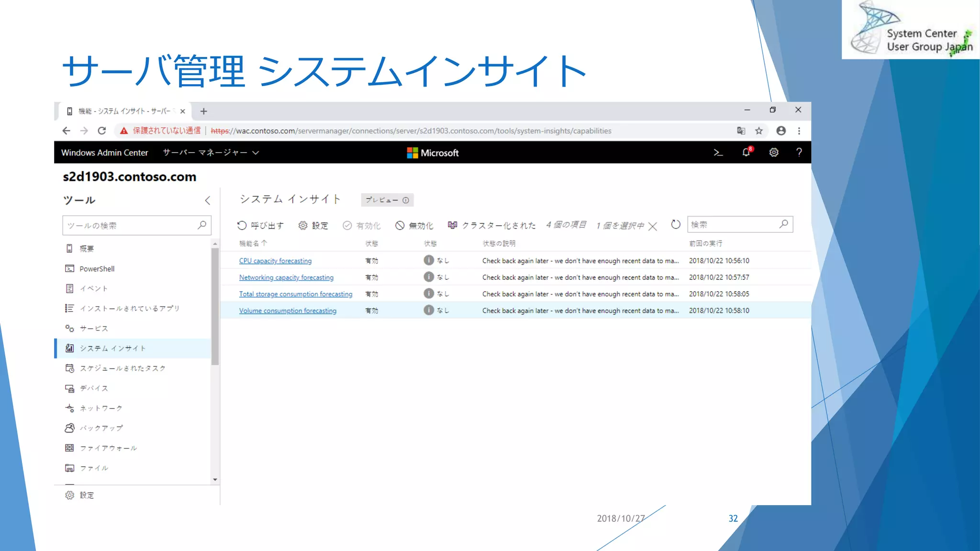Click the tools list scrollbar up arrow
This screenshot has width=980, height=551.
215,243
